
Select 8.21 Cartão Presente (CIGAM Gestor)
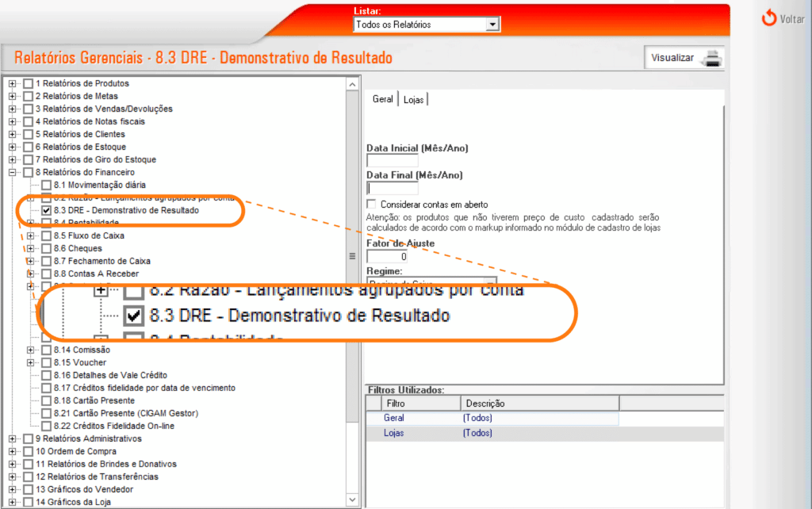pos(126,413)
